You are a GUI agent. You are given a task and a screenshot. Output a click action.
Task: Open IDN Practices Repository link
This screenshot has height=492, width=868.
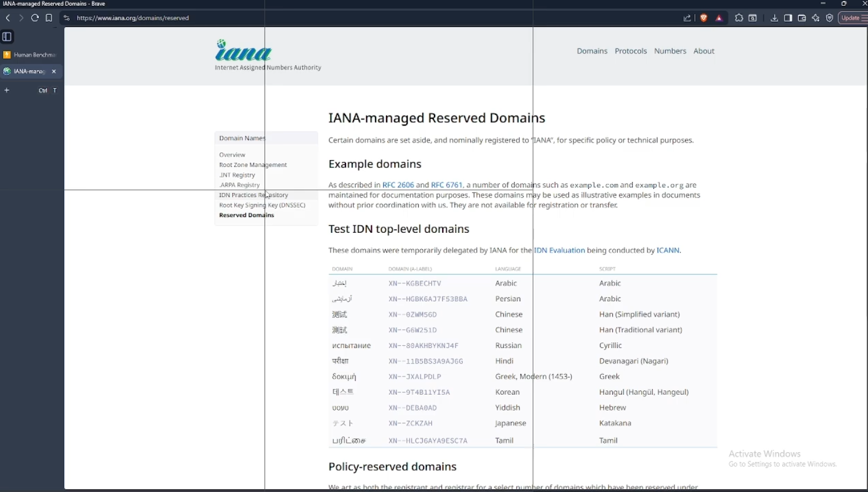click(253, 195)
